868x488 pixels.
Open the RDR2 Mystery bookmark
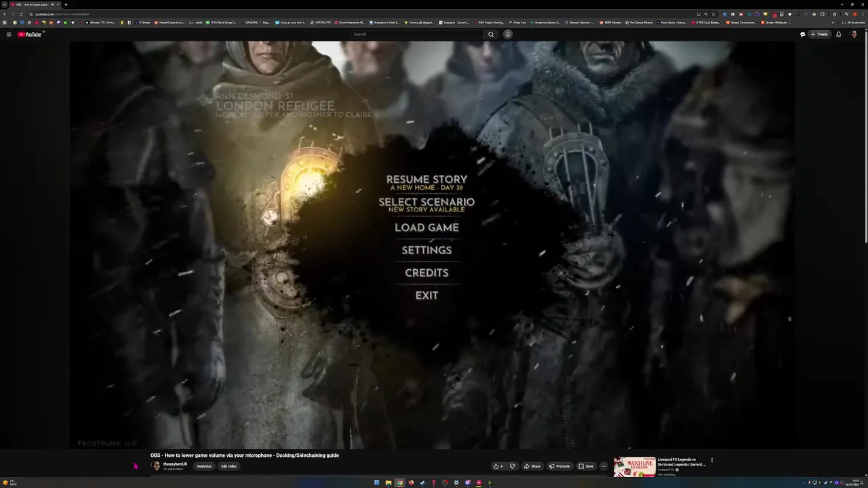pyautogui.click(x=610, y=22)
